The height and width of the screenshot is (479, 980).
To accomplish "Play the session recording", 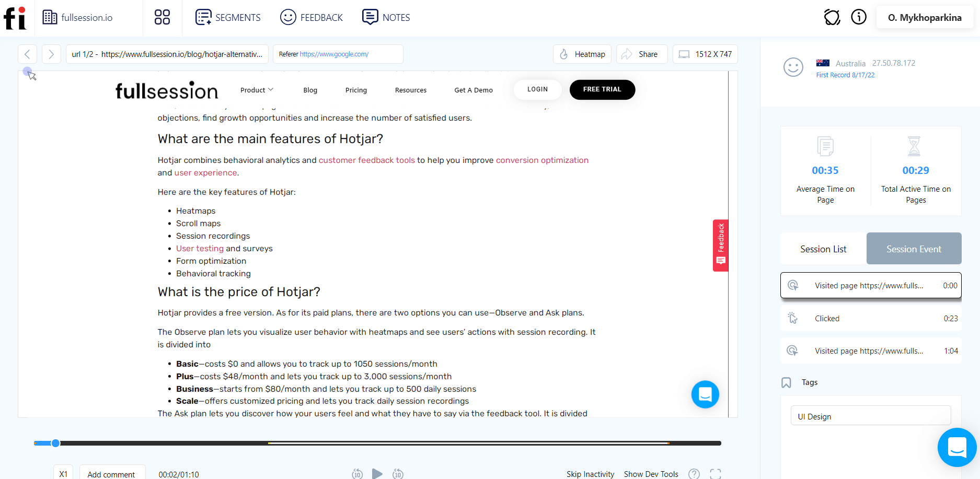I will click(377, 474).
